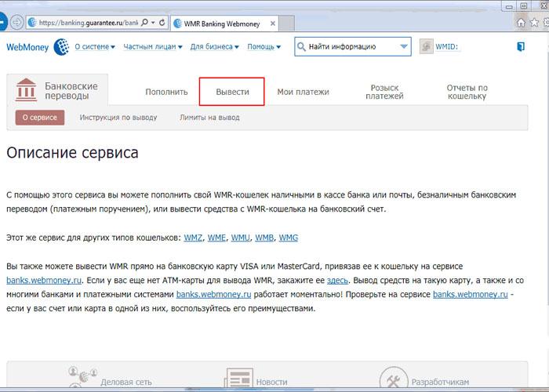Viewport: 549px width, 392px height.
Task: Follow the WMB link
Action: coord(264,238)
